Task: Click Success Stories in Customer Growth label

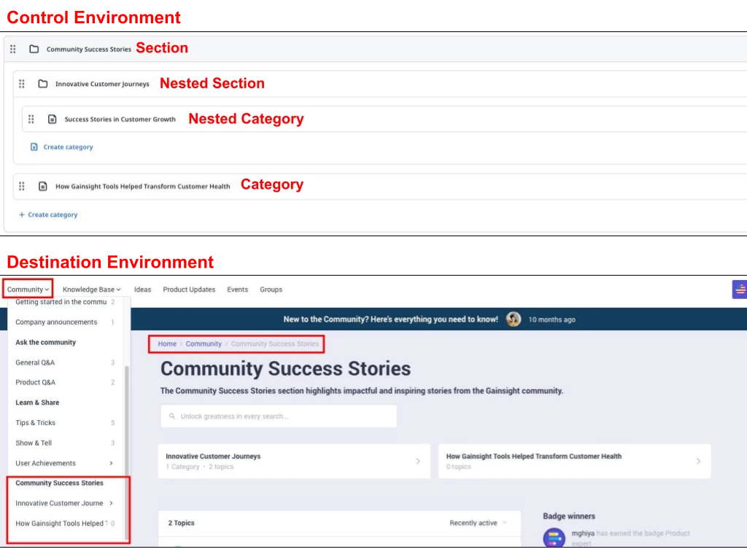Action: tap(120, 119)
